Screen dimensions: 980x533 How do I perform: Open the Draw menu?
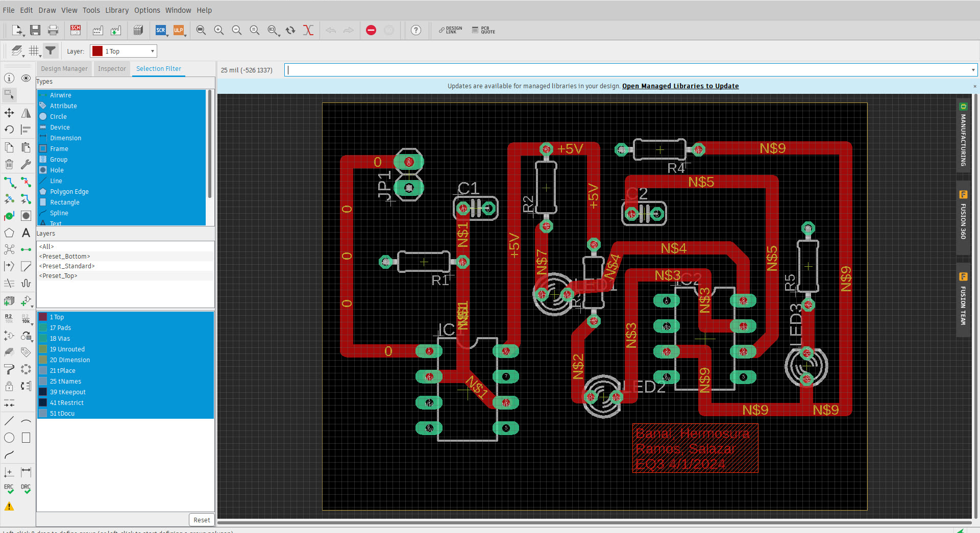point(47,10)
